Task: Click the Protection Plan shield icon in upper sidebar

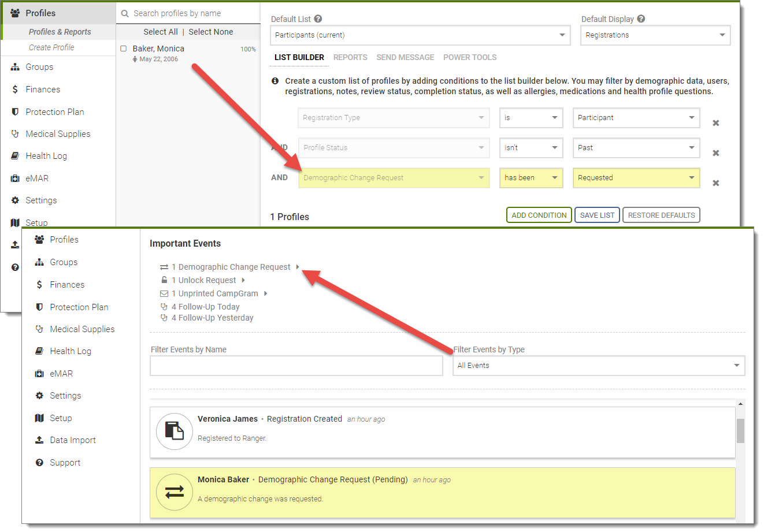Action: click(x=15, y=112)
